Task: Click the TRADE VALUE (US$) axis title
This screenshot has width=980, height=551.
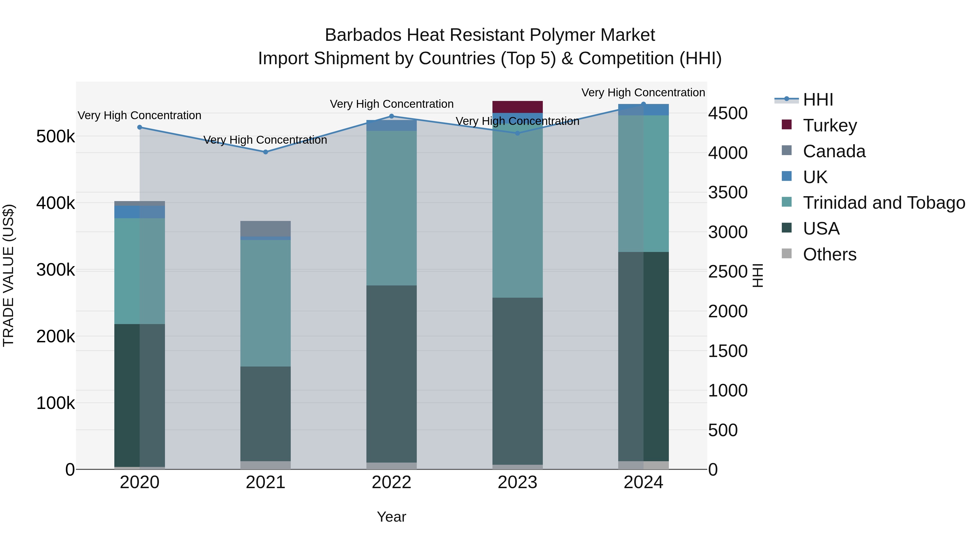Action: click(x=9, y=275)
